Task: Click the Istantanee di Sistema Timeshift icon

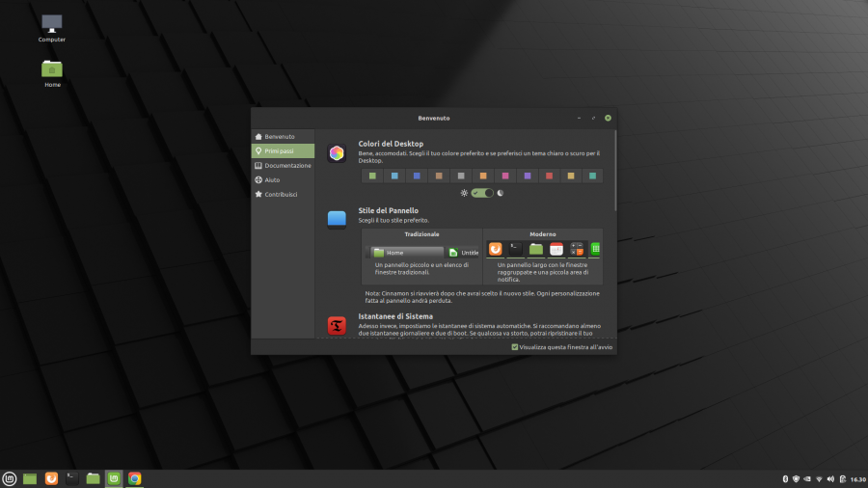Action: 337,325
